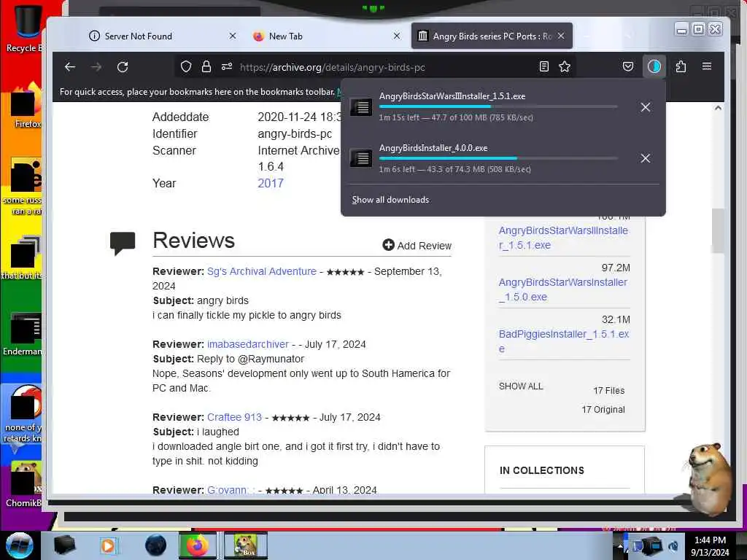
Task: Open the dark globe taskbar icon
Action: click(156, 545)
